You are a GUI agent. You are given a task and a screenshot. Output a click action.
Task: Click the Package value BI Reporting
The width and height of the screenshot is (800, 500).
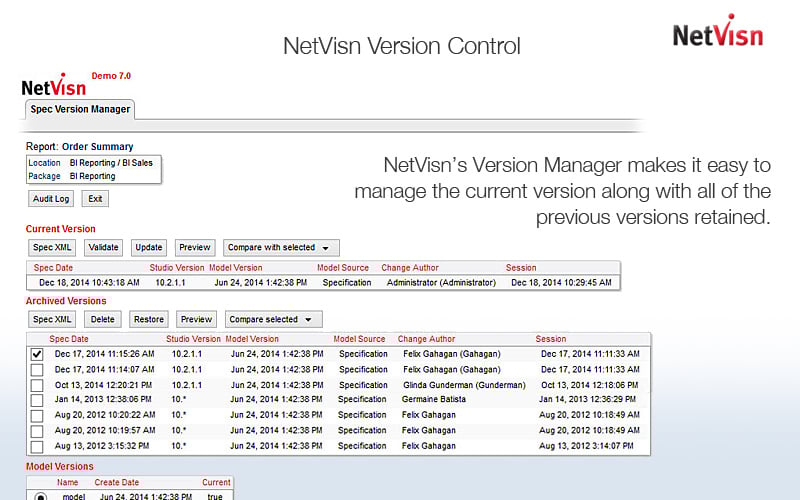(92, 176)
